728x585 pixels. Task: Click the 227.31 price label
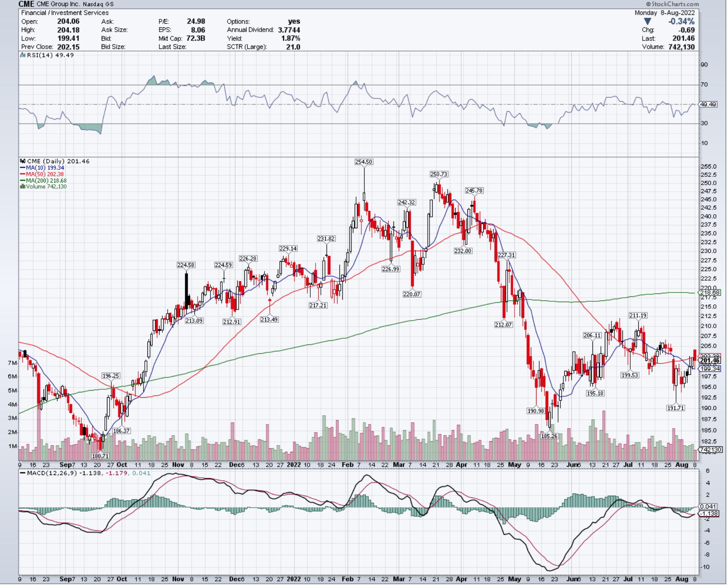506,255
